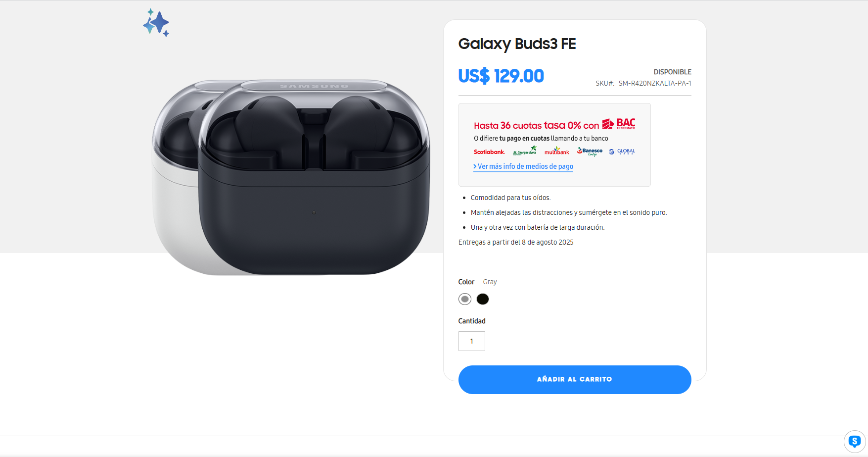
Task: Click the sparkle AI stars icon
Action: (x=156, y=23)
